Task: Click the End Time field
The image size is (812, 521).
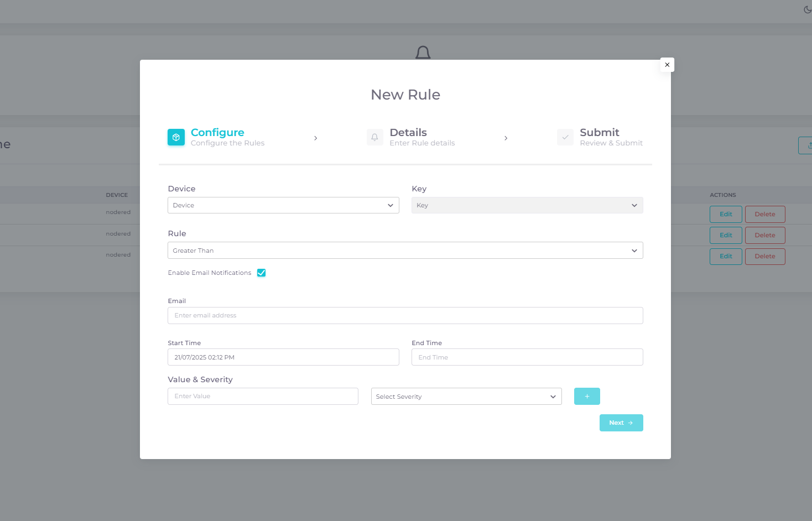Action: click(x=527, y=357)
